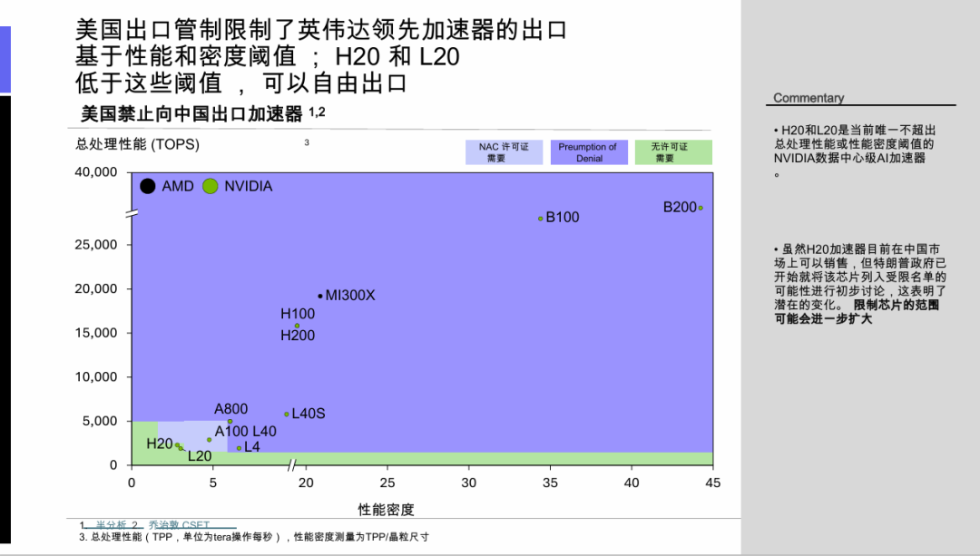
Task: Select the black AMD legend circle
Action: [148, 186]
